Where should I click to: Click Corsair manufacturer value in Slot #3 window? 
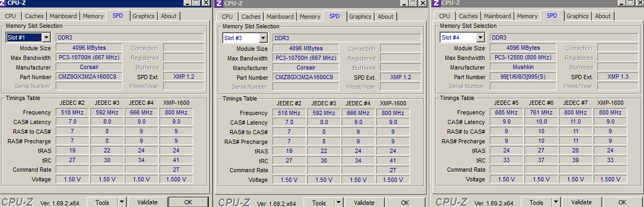point(306,67)
